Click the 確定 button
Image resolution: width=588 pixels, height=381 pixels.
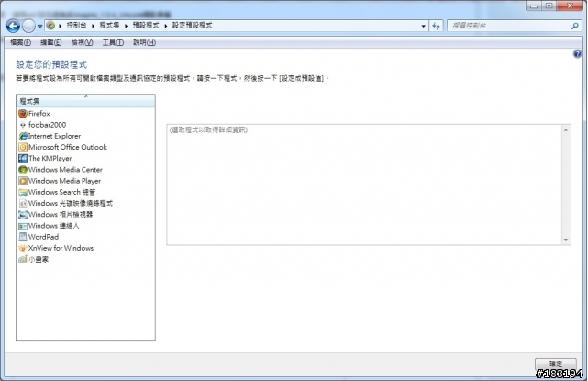[x=556, y=364]
